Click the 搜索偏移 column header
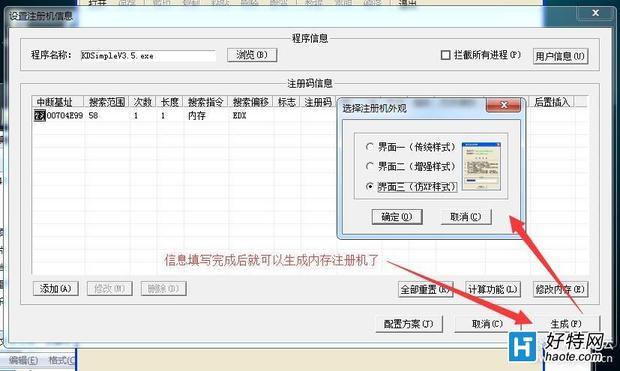Screen dimensions: 620x371 tap(251, 102)
